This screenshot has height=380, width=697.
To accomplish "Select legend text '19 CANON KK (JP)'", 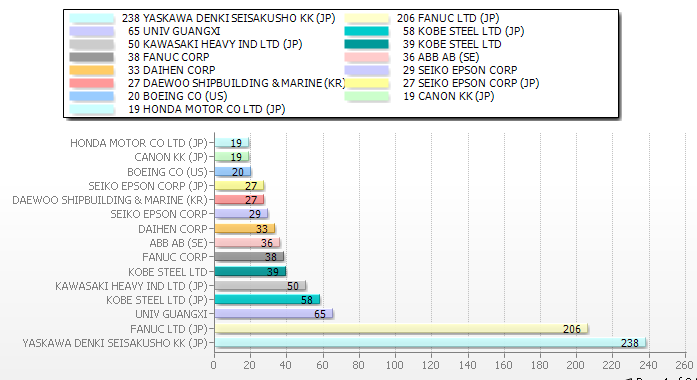I will click(x=449, y=96).
